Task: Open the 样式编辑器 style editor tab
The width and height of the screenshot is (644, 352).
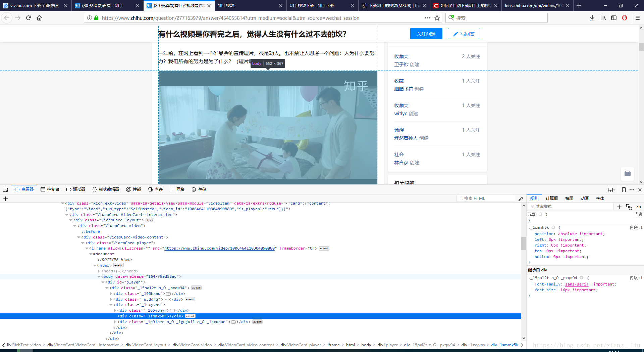Action: (106, 189)
